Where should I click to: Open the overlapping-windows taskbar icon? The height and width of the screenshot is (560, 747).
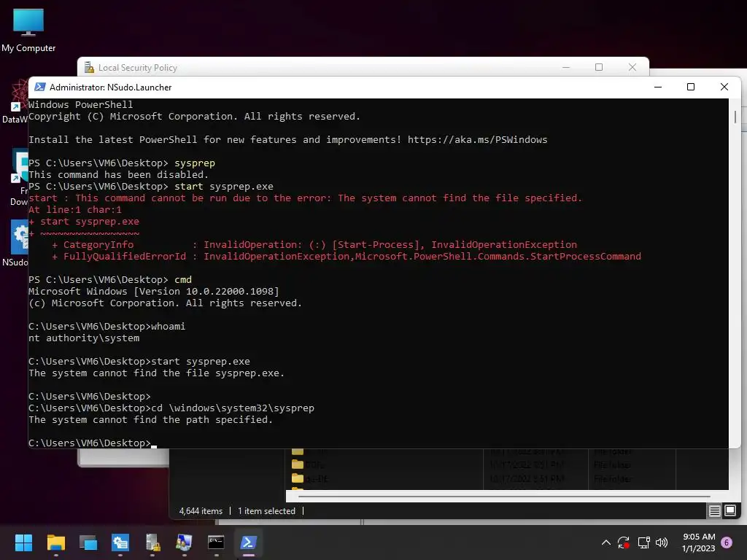tap(88, 542)
